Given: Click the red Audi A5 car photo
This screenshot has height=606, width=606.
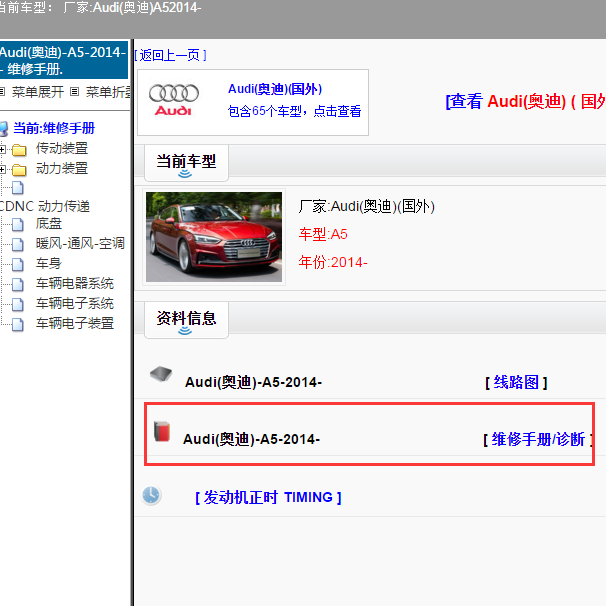Looking at the screenshot, I should 214,237.
